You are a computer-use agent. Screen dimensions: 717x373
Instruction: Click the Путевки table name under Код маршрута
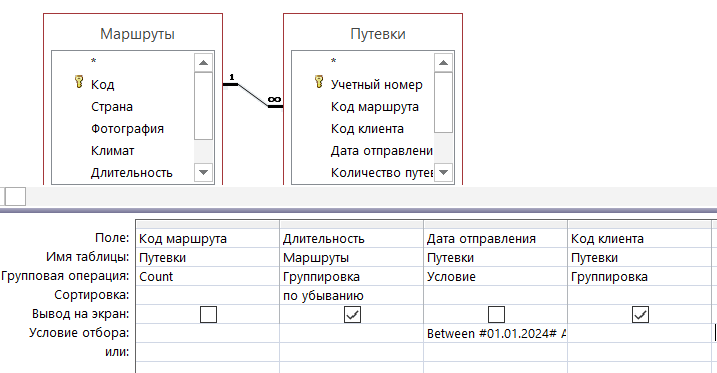(x=208, y=257)
